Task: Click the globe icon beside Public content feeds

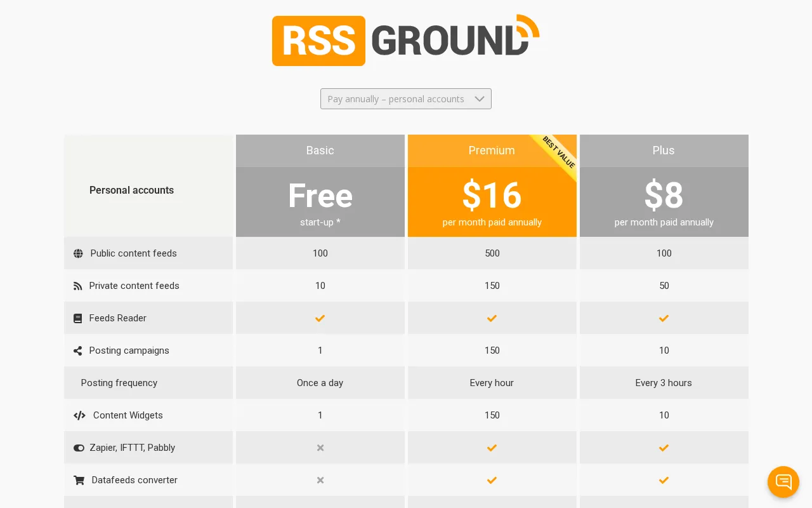Action: pos(78,253)
